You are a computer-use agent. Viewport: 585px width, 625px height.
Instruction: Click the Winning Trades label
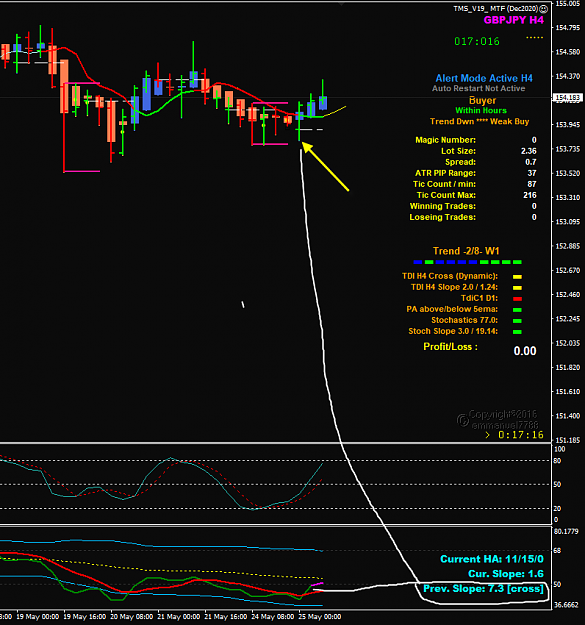point(443,206)
